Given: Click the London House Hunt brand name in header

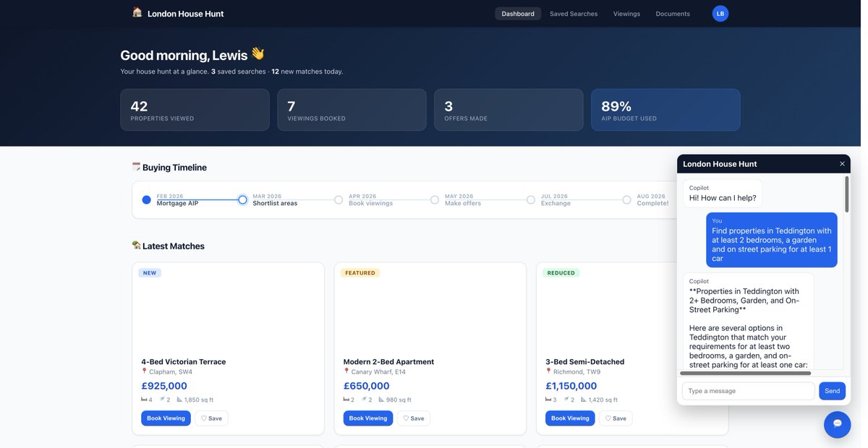Looking at the screenshot, I should click(185, 14).
